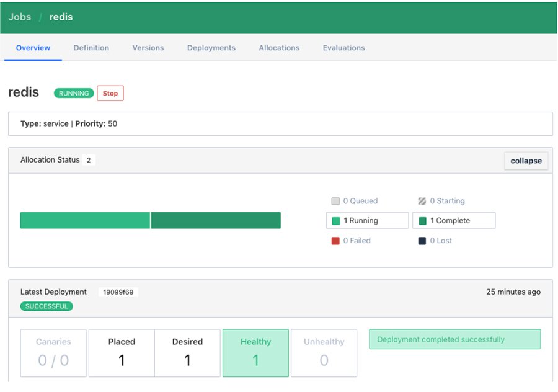
Task: Collapse the Allocation Status panel
Action: [x=526, y=160]
